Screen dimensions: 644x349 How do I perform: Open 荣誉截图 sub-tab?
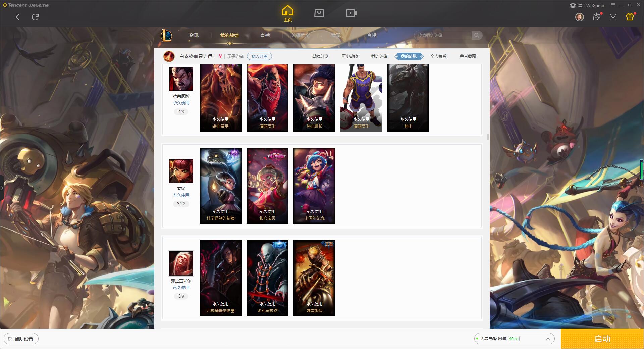click(x=468, y=56)
